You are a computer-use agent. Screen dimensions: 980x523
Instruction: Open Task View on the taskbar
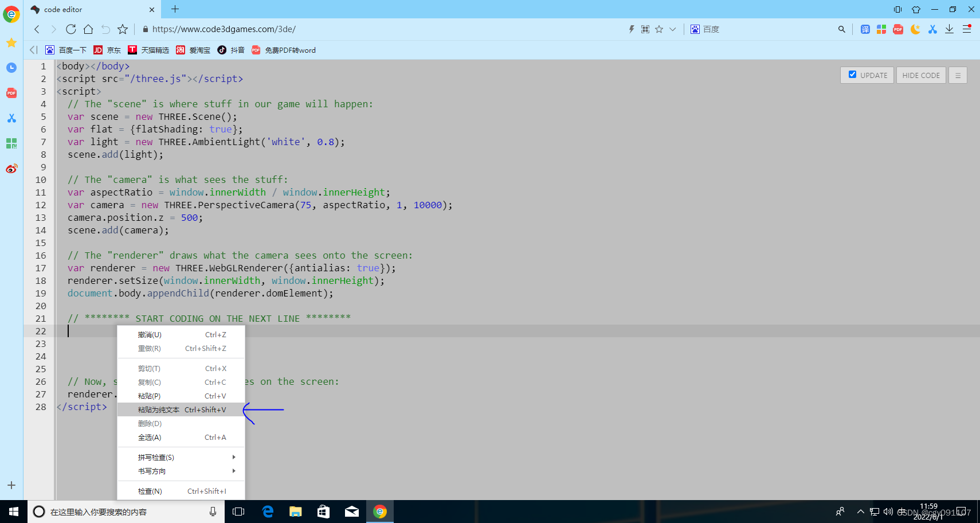tap(238, 512)
